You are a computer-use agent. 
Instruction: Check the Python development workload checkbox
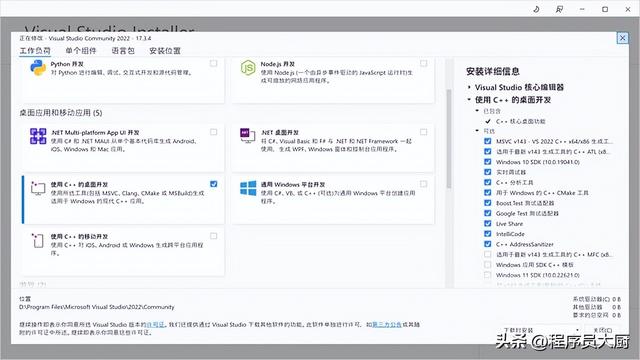213,63
